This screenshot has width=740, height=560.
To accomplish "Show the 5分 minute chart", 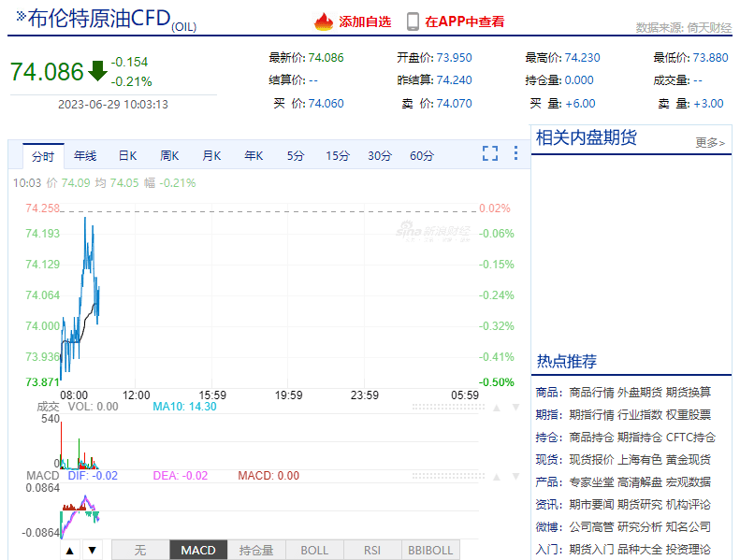I will coord(296,156).
